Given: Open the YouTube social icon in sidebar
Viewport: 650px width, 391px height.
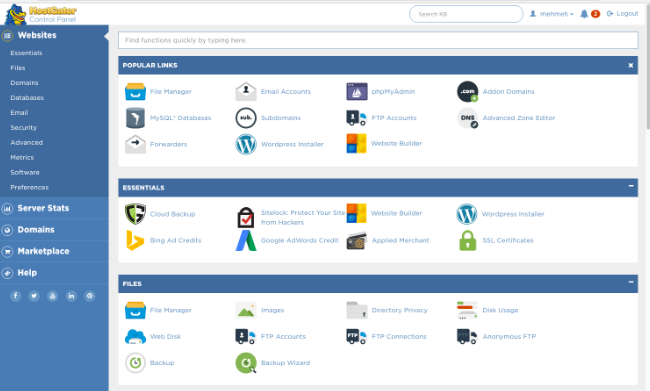Looking at the screenshot, I should click(53, 296).
